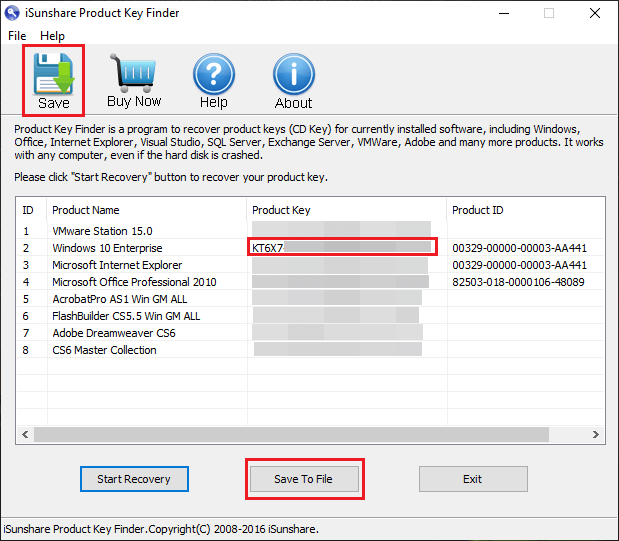The image size is (619, 541).
Task: Open the Help menu in menu bar
Action: 52,36
